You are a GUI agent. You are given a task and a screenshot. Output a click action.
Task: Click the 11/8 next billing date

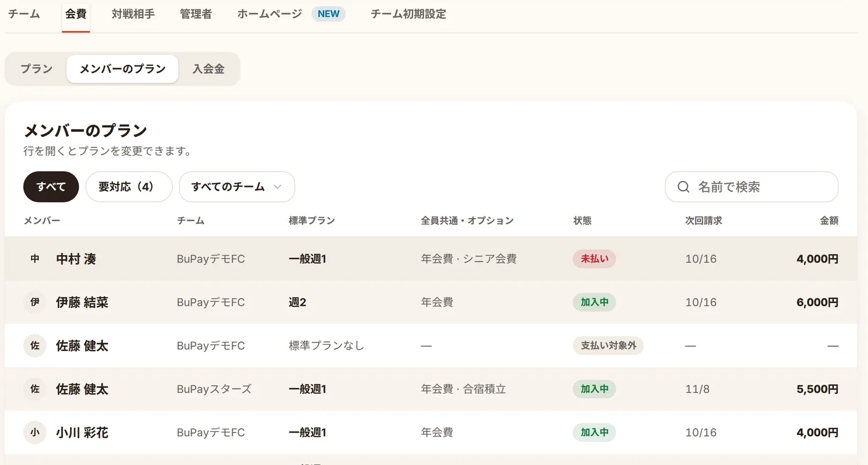click(x=697, y=389)
